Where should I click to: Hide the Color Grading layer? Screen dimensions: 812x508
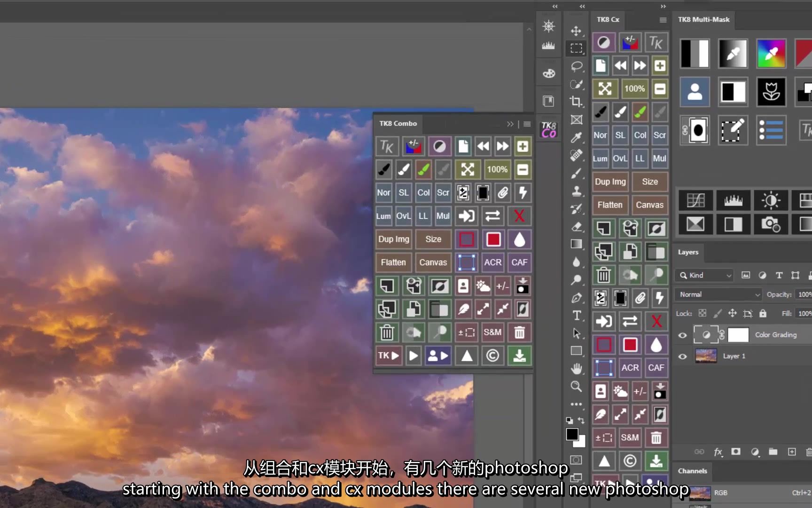683,335
